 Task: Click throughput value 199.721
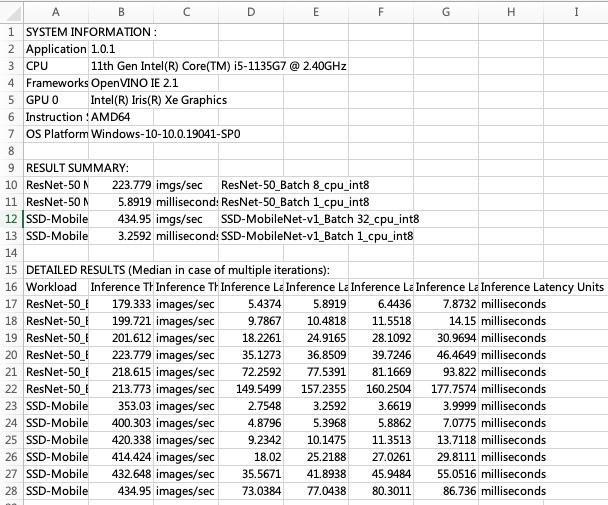click(x=121, y=321)
